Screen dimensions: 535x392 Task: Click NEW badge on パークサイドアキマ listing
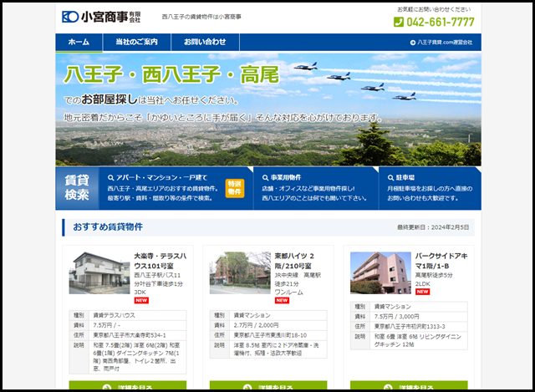pos(422,292)
